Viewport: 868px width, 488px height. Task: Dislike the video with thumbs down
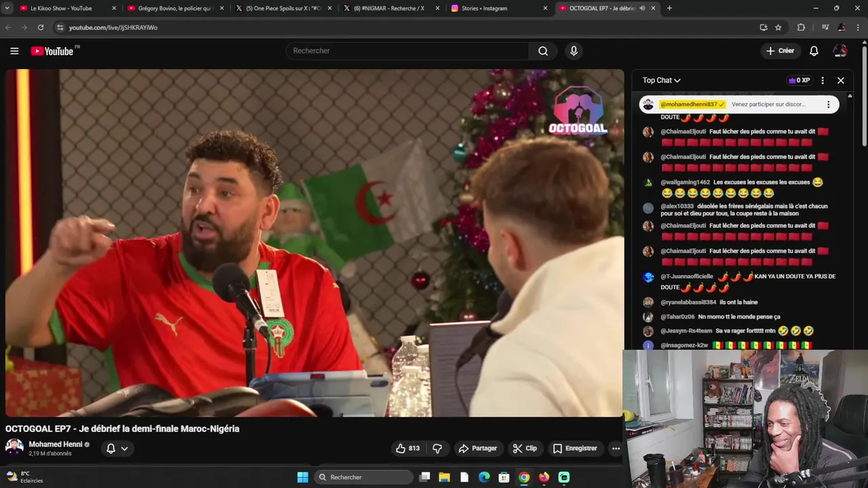(x=437, y=448)
